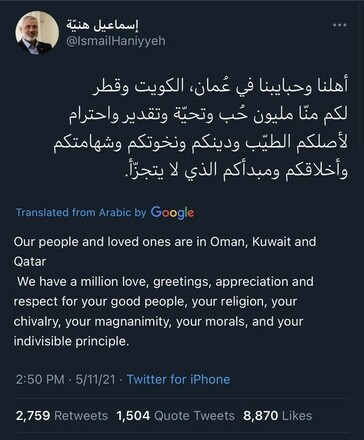Click the translated phrase 'indivisible principle.'
This screenshot has height=440, width=364.
point(71,341)
